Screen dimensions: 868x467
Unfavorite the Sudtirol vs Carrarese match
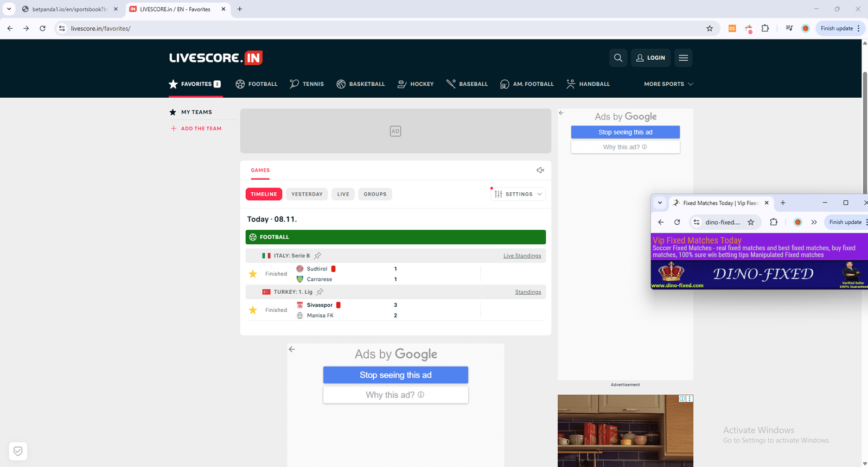point(253,274)
